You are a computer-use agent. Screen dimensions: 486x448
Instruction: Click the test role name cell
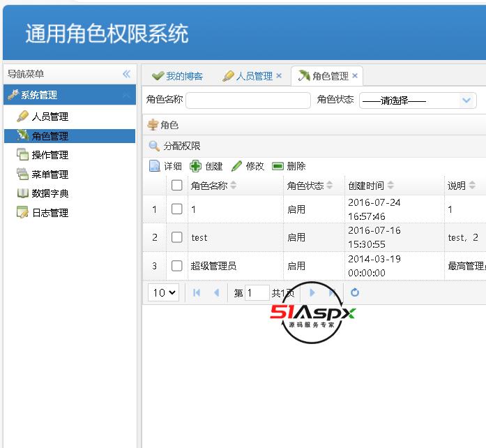coord(236,237)
